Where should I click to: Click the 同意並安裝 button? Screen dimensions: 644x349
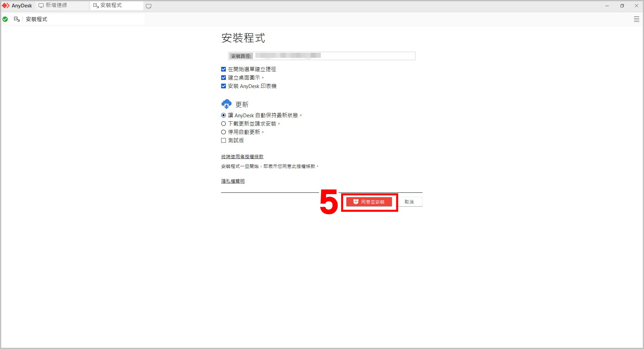[369, 202]
